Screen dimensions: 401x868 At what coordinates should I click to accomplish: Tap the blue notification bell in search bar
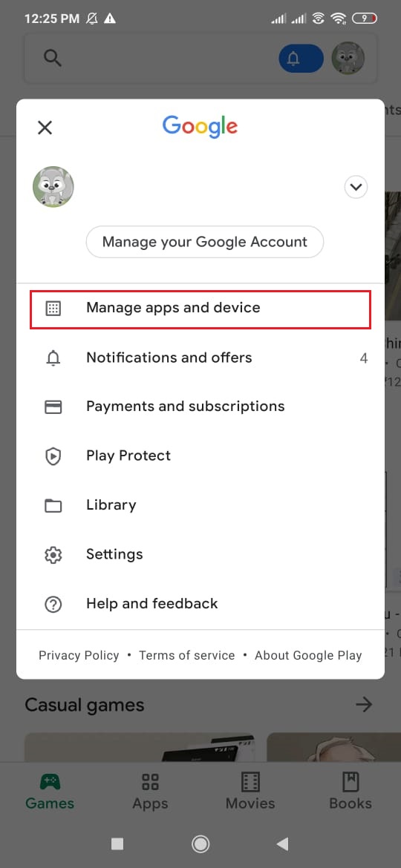301,58
